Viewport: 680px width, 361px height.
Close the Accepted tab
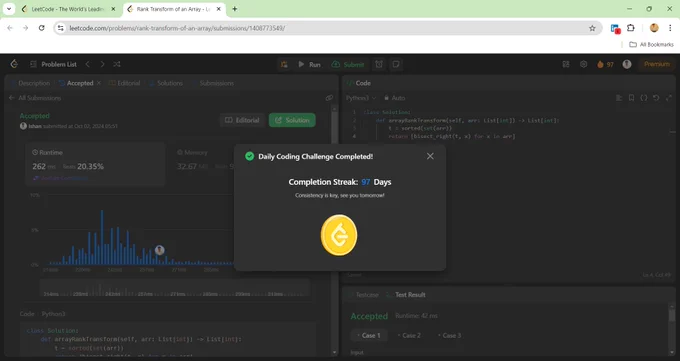click(99, 83)
